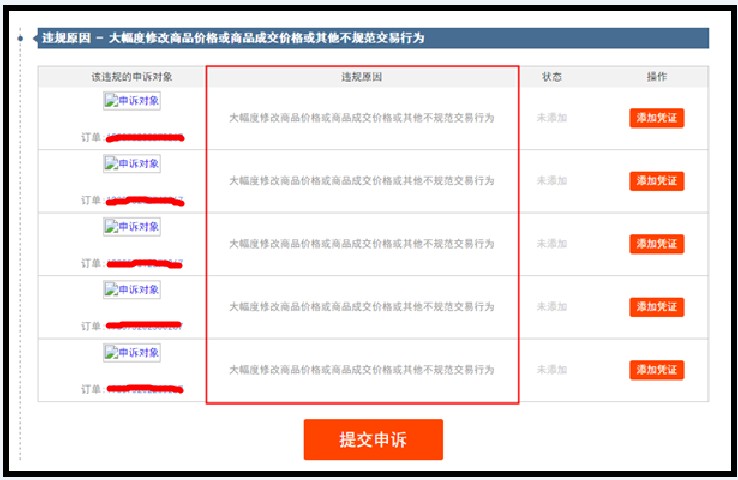
Task: Click the first row's 大幅度修改商品价格 reason text
Action: tap(361, 118)
